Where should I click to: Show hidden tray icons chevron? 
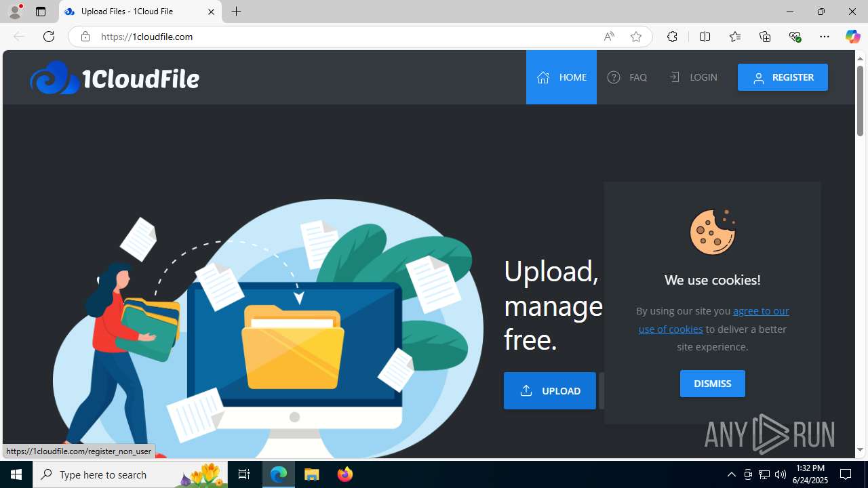[x=731, y=474]
